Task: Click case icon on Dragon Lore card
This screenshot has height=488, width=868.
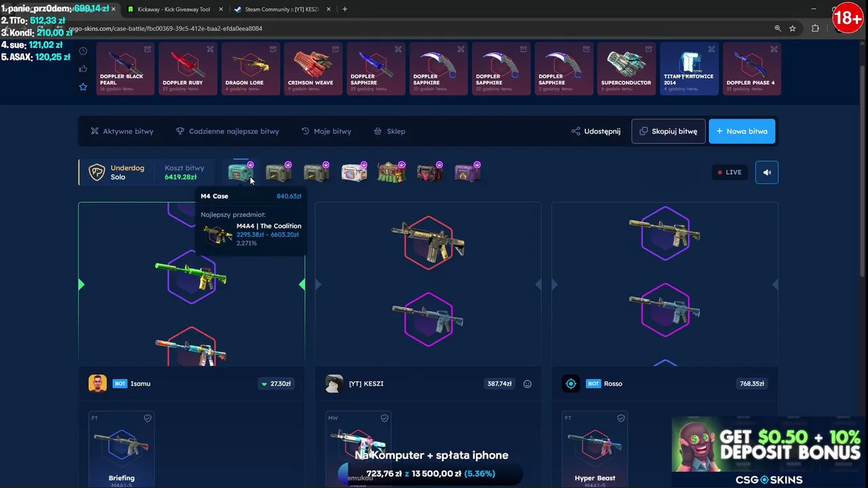Action: point(273,49)
